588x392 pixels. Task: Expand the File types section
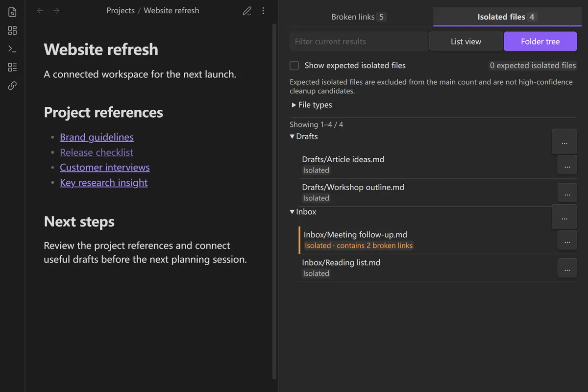pyautogui.click(x=312, y=105)
